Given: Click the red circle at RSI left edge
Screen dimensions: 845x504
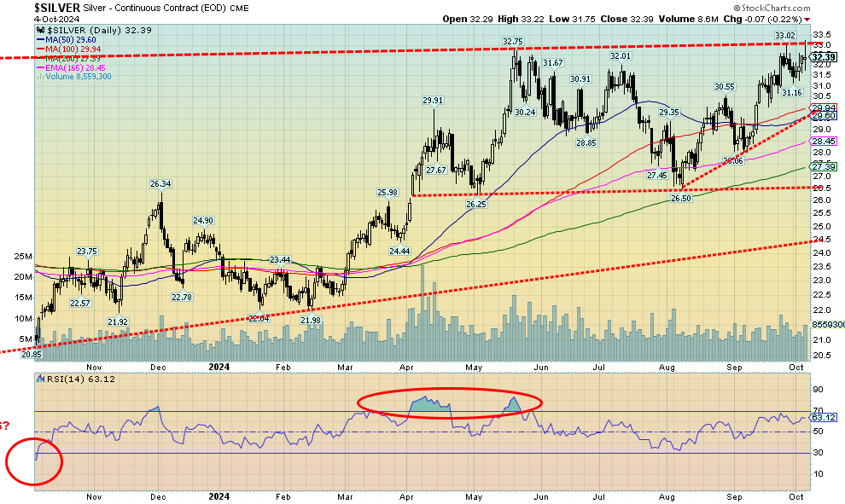Looking at the screenshot, I should point(33,463).
